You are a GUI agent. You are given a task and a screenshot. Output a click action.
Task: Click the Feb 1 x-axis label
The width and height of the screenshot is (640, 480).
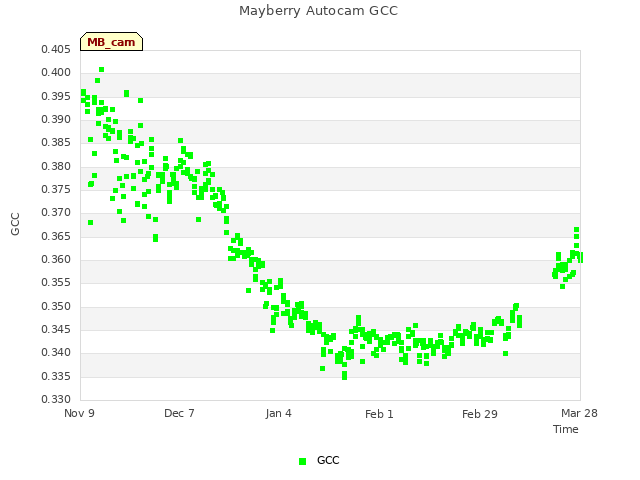379,414
